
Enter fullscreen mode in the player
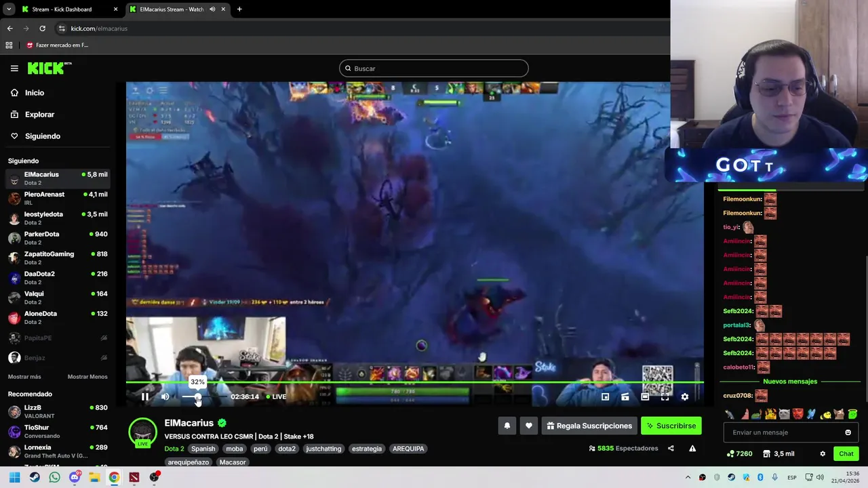click(x=665, y=396)
